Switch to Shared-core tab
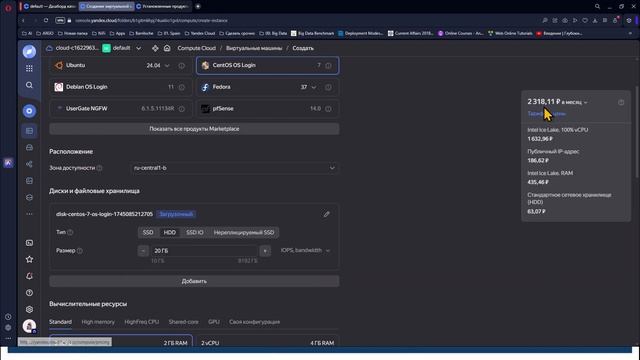This screenshot has height=360, width=640. click(x=183, y=322)
